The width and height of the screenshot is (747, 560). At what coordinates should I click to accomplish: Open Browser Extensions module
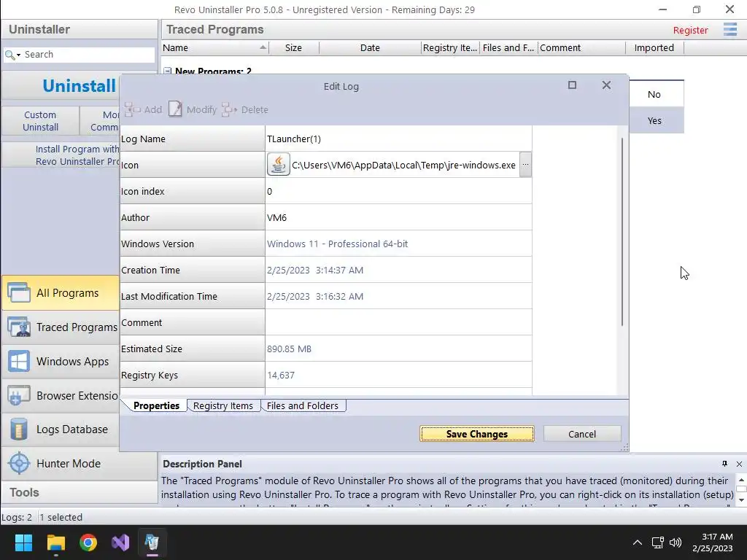click(61, 396)
